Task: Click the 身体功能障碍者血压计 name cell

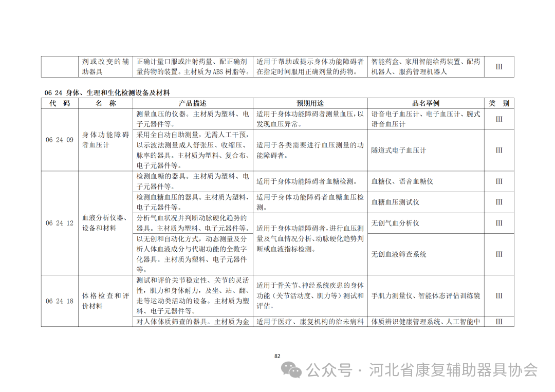Action: click(105, 139)
